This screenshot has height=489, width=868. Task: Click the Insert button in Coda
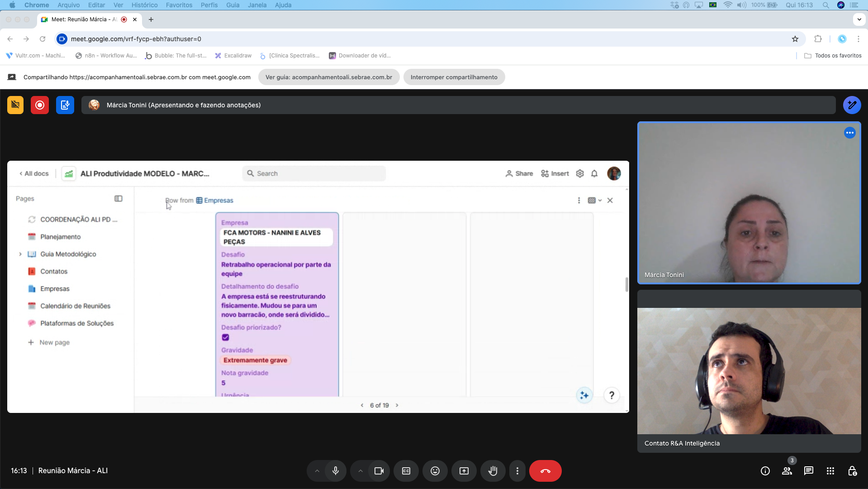point(555,173)
